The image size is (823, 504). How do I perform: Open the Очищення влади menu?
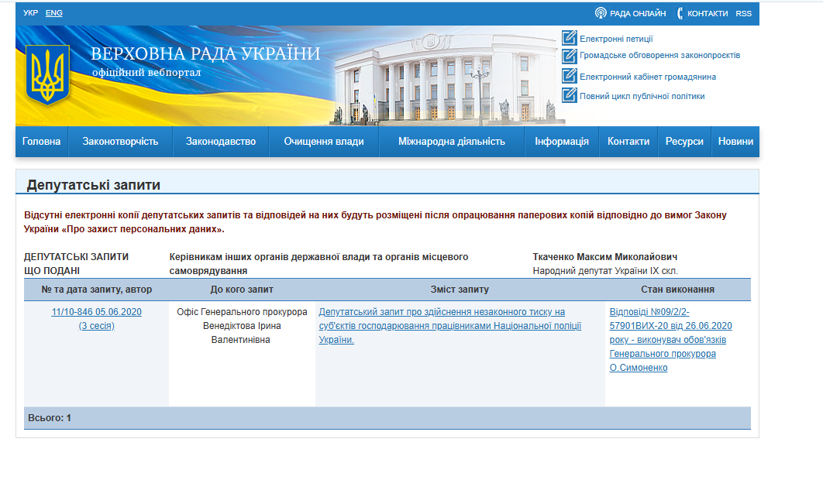324,142
